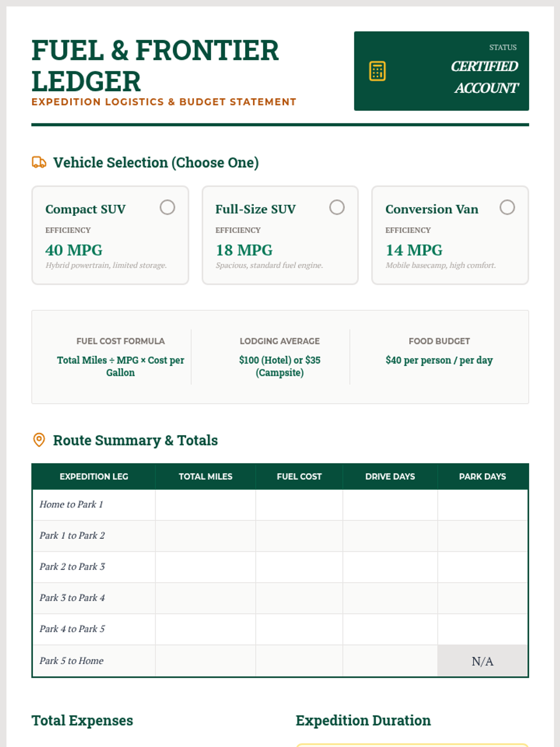Choose the Full-Size SUV radio option
This screenshot has height=747, width=560.
tap(336, 207)
